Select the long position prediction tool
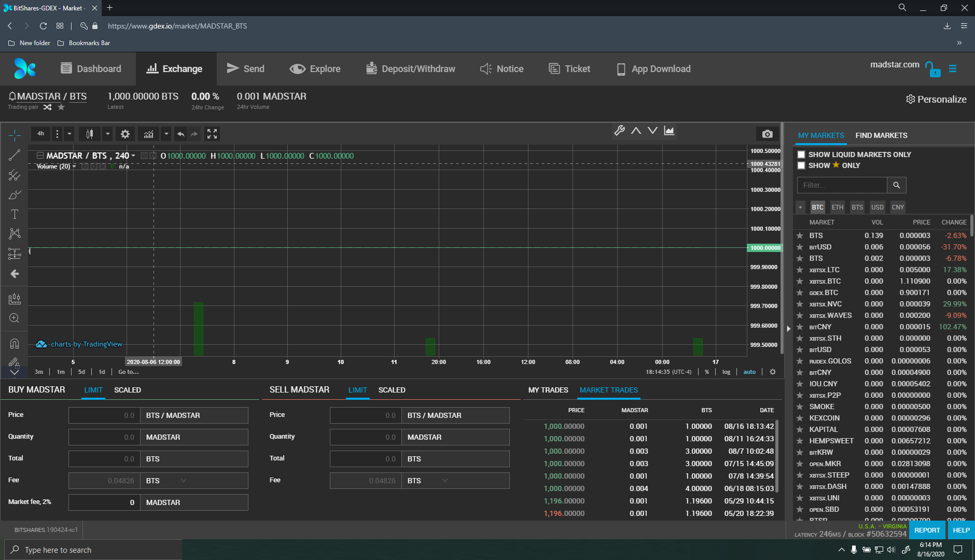This screenshot has width=975, height=560. [15, 254]
